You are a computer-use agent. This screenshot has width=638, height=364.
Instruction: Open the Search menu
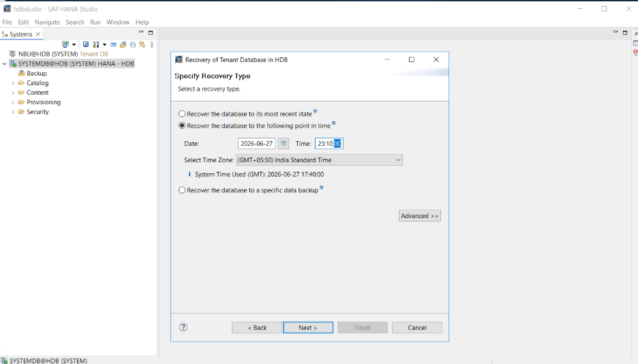tap(75, 22)
